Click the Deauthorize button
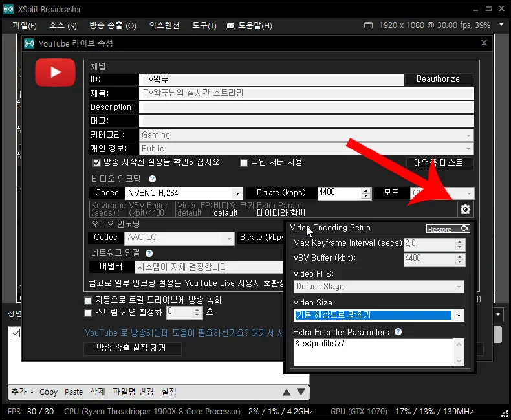 click(x=438, y=78)
